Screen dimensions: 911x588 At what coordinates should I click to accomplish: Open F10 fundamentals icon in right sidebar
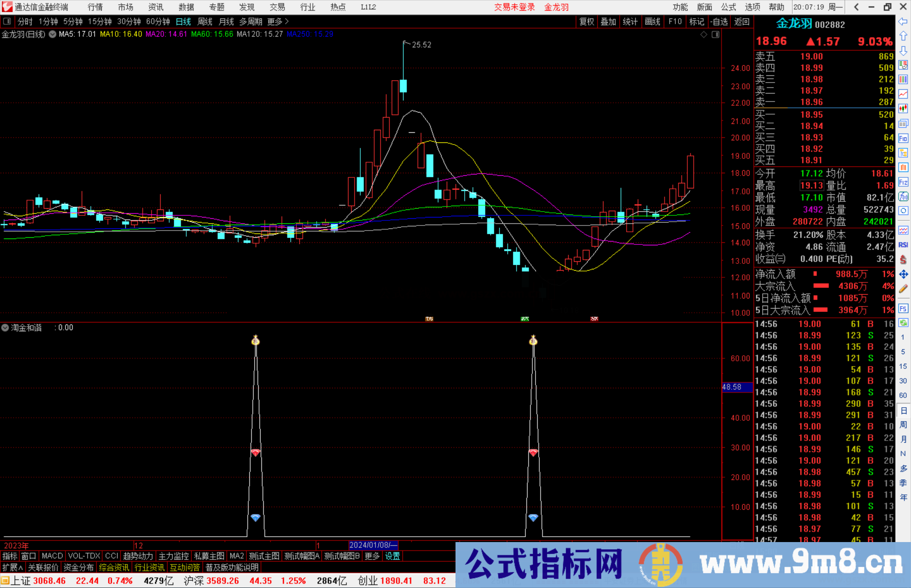tap(903, 138)
